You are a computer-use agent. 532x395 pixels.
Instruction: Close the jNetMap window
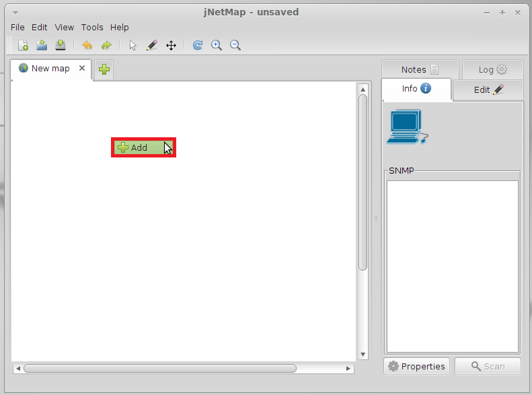[x=518, y=13]
